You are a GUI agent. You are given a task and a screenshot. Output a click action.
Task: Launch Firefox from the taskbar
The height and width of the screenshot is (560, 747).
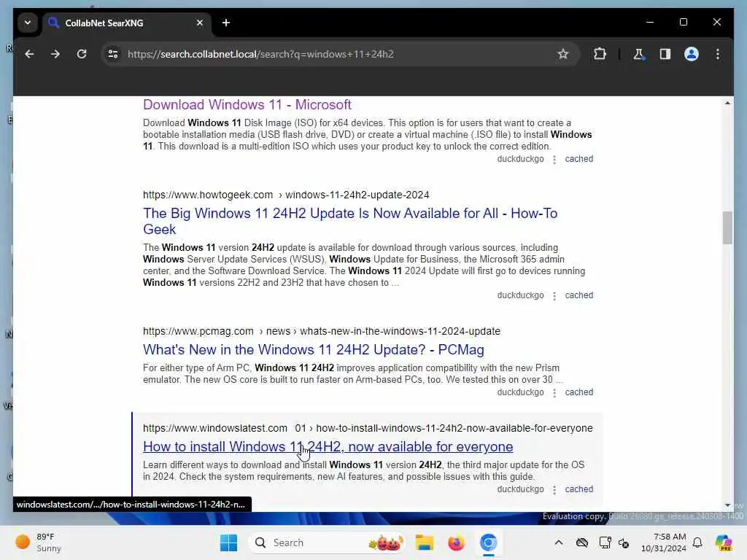(456, 542)
